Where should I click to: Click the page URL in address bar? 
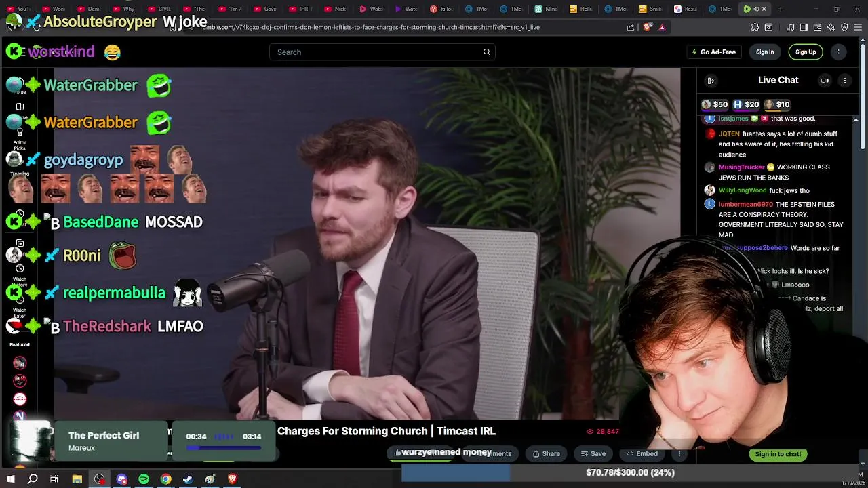[370, 27]
